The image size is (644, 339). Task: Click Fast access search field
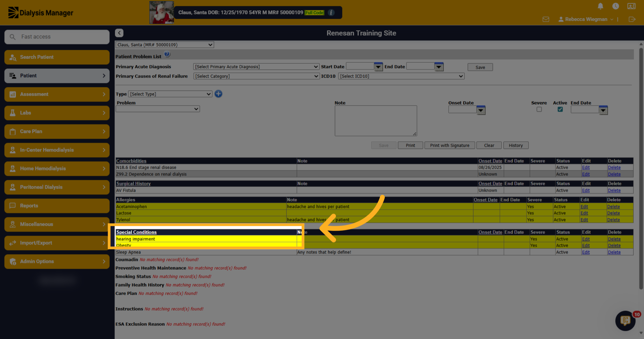pos(57,37)
